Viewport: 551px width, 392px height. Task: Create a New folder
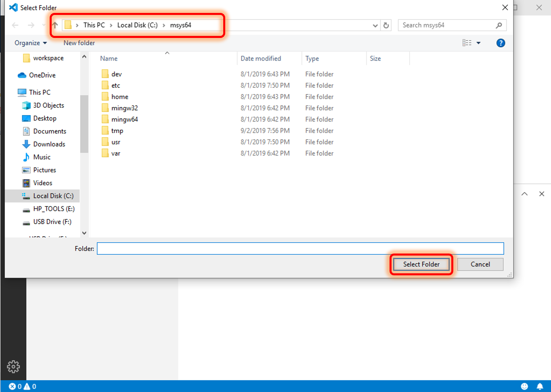79,43
